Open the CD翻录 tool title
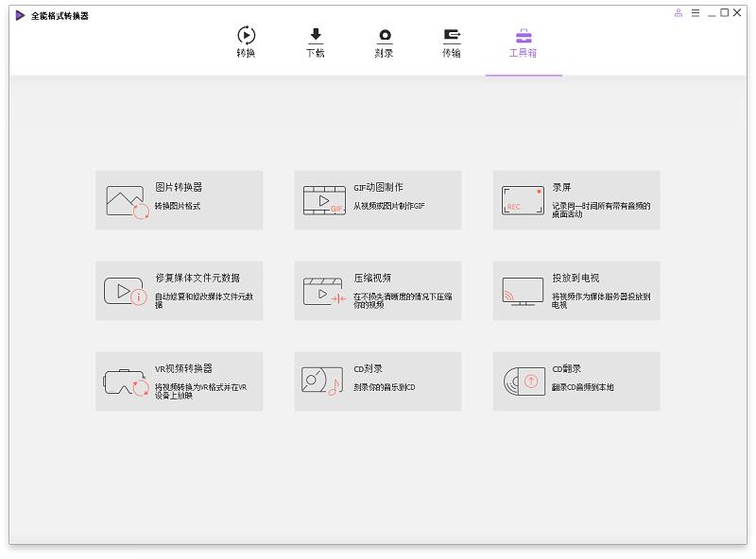 pos(566,368)
